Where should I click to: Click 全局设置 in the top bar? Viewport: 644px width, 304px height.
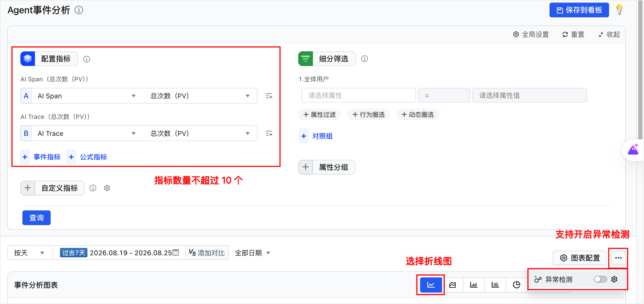point(531,34)
